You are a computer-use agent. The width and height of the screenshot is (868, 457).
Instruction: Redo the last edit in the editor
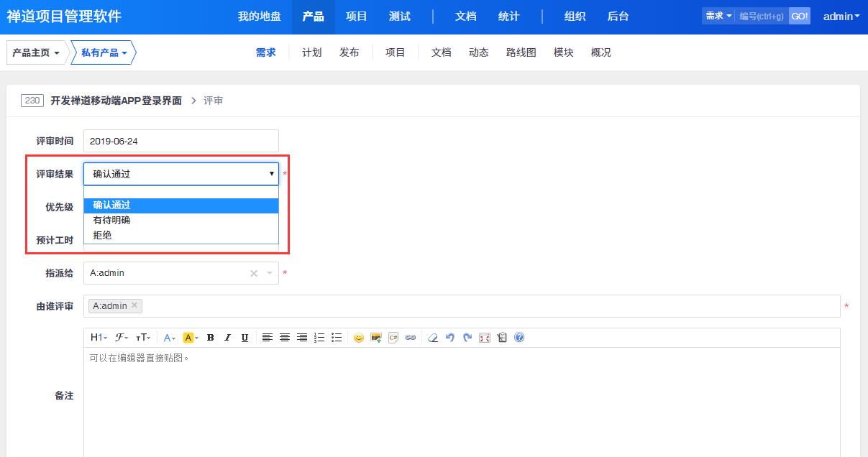tap(467, 338)
